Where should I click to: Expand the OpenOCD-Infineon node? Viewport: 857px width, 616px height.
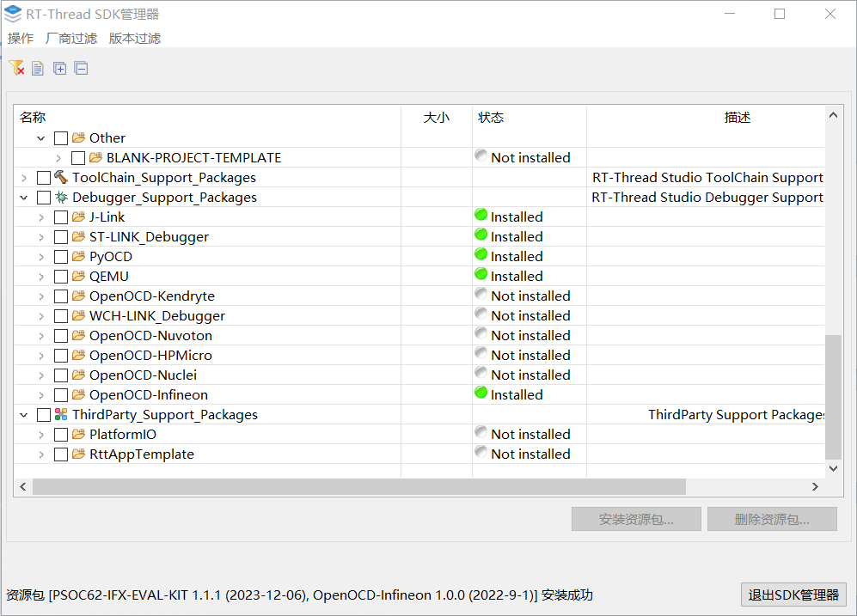click(x=41, y=395)
